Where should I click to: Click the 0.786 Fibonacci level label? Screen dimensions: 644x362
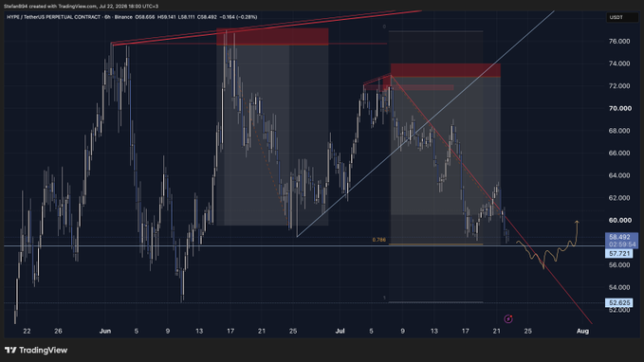(x=378, y=240)
